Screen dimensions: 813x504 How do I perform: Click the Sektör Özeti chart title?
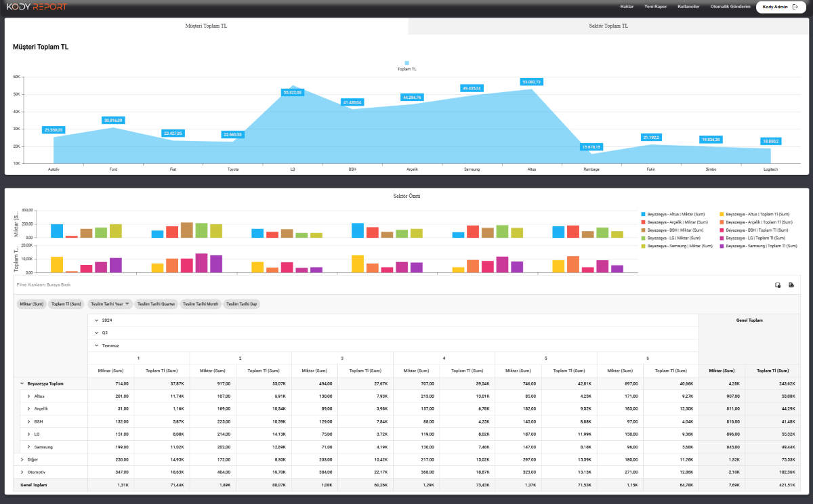coord(407,196)
